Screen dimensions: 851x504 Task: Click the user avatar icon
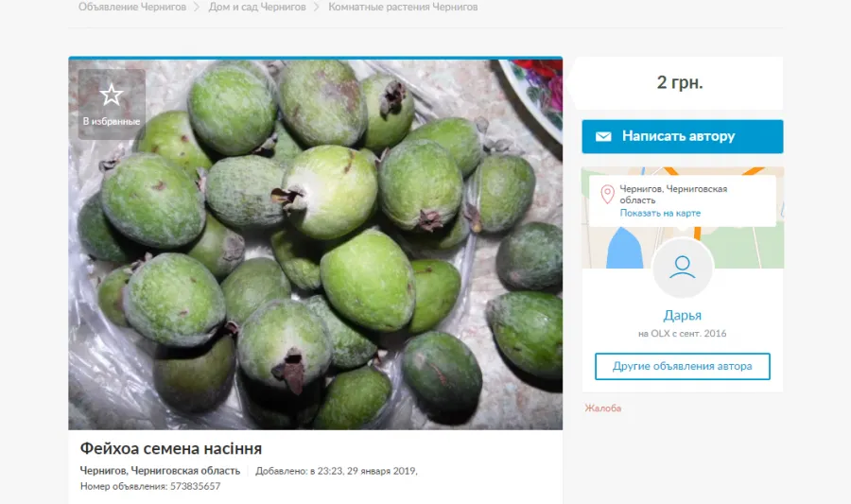[x=682, y=268]
